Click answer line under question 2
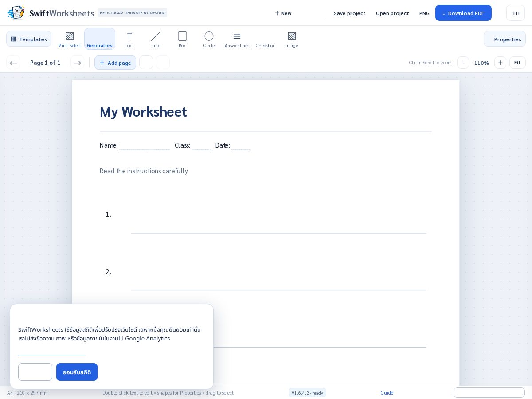The height and width of the screenshot is (399, 532). pyautogui.click(x=279, y=290)
